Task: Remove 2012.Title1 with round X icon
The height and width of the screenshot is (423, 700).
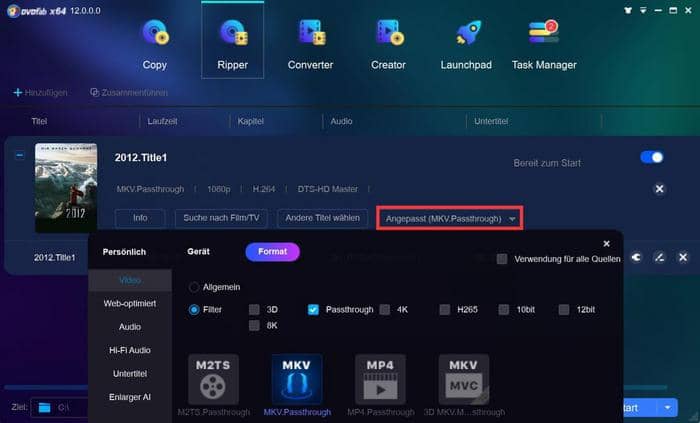Action: click(x=659, y=189)
